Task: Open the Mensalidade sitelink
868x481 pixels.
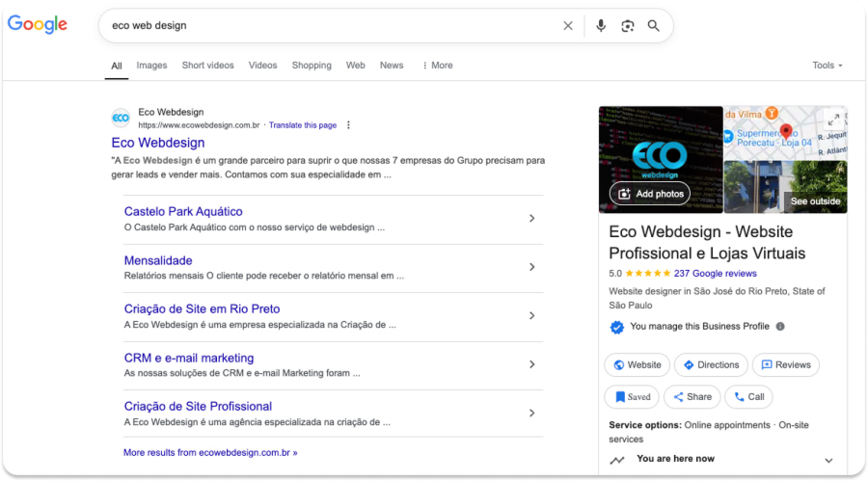Action: (158, 260)
